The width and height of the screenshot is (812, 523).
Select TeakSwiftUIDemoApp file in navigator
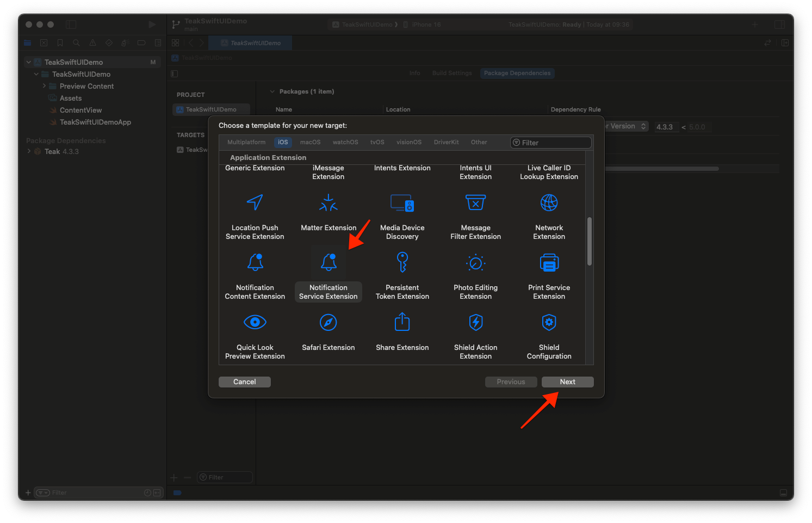click(95, 122)
